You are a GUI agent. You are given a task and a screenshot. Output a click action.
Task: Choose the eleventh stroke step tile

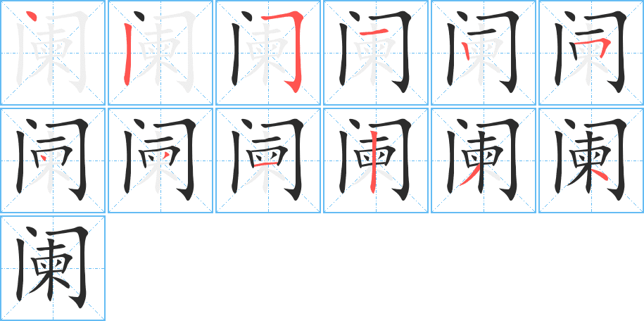tap(484, 160)
